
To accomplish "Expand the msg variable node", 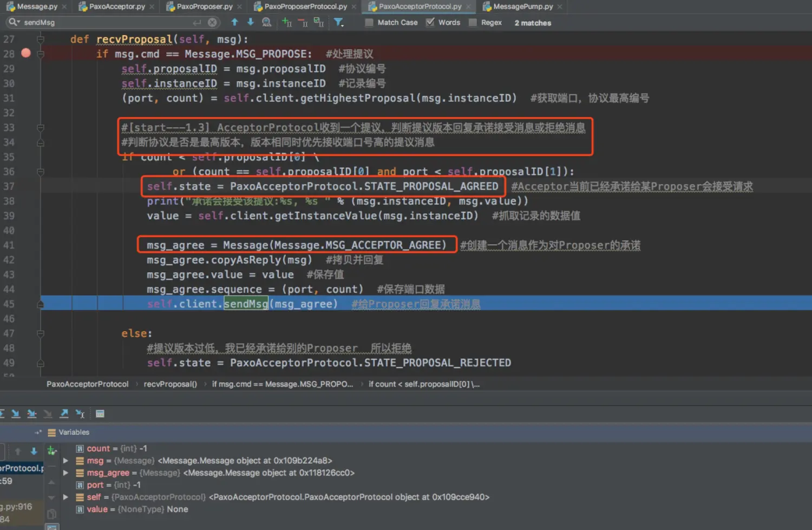I will (66, 461).
